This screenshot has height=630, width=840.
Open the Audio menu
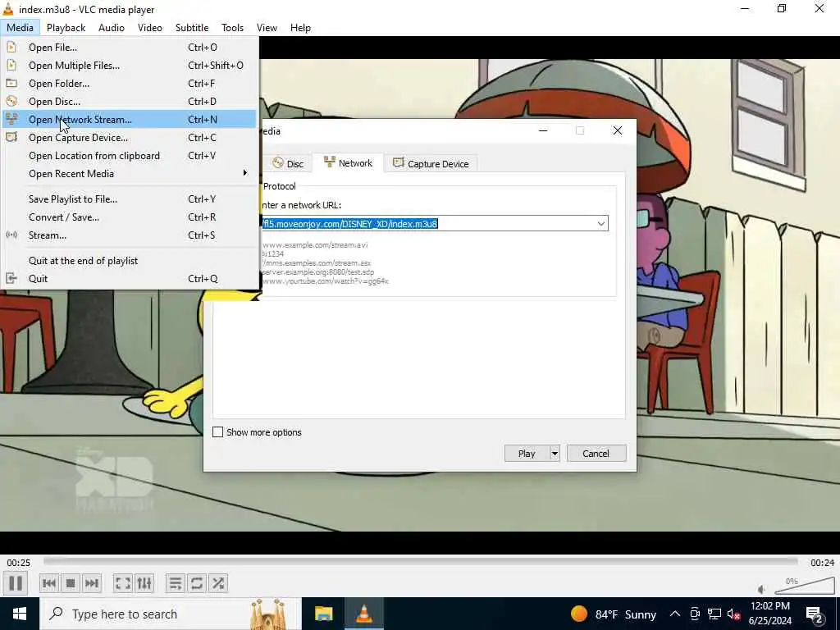tap(112, 28)
